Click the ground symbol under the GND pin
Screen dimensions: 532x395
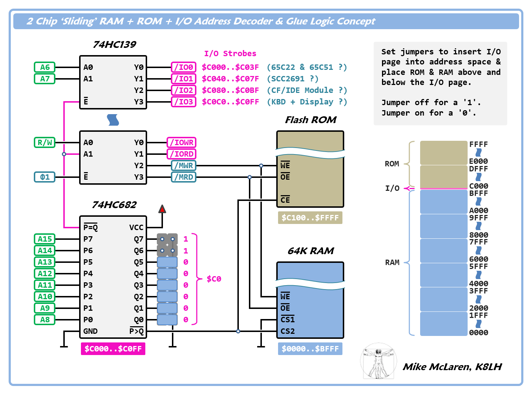tap(64, 346)
